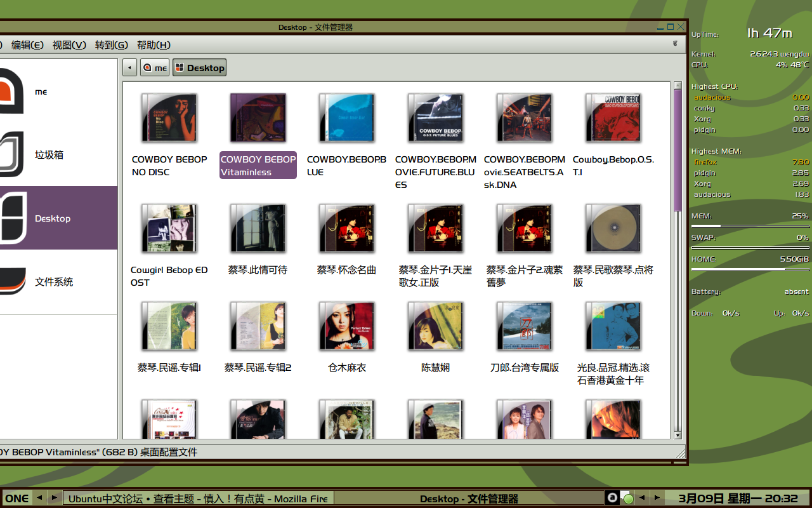812x508 pixels.
Task: Open the 刀郎.台湾专属版 album folder
Action: (525, 326)
